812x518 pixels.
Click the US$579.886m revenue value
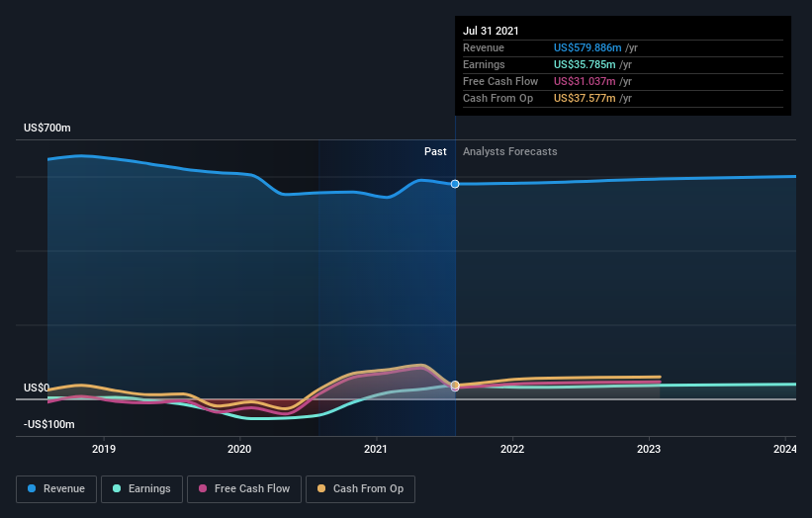click(587, 47)
